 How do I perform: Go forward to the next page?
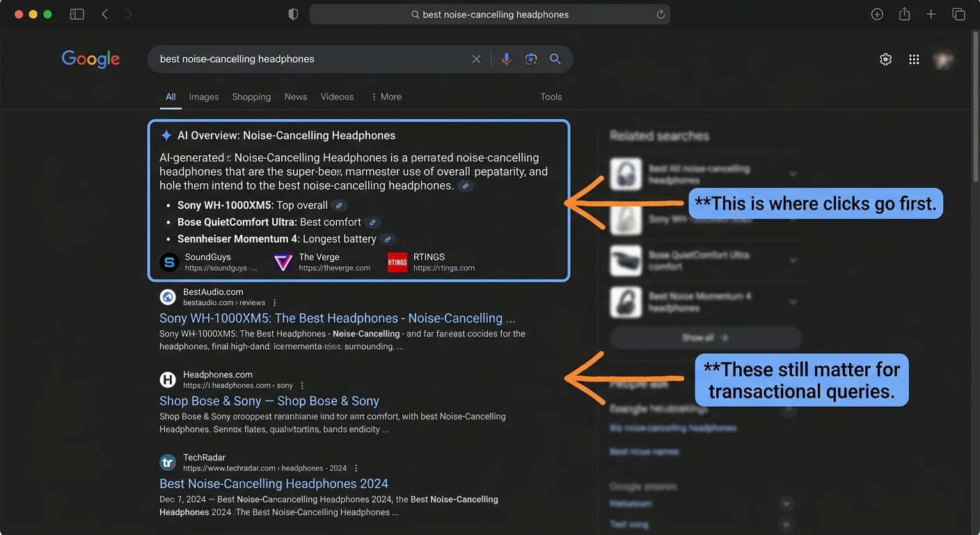[x=129, y=15]
